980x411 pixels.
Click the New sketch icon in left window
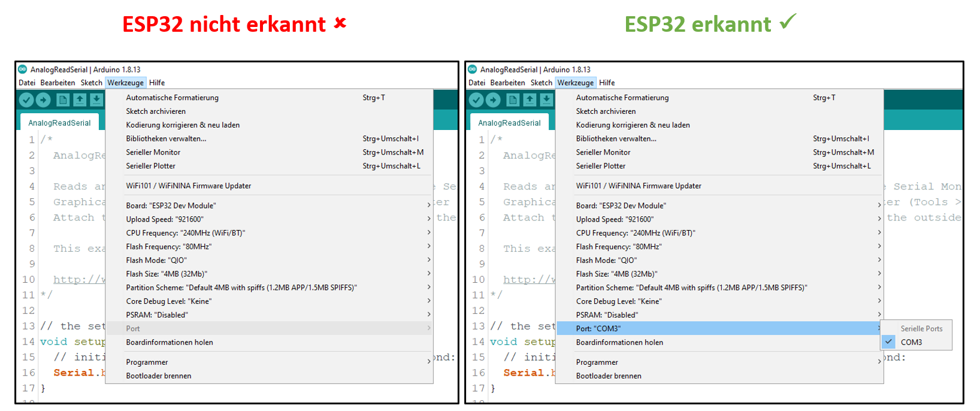[x=63, y=100]
